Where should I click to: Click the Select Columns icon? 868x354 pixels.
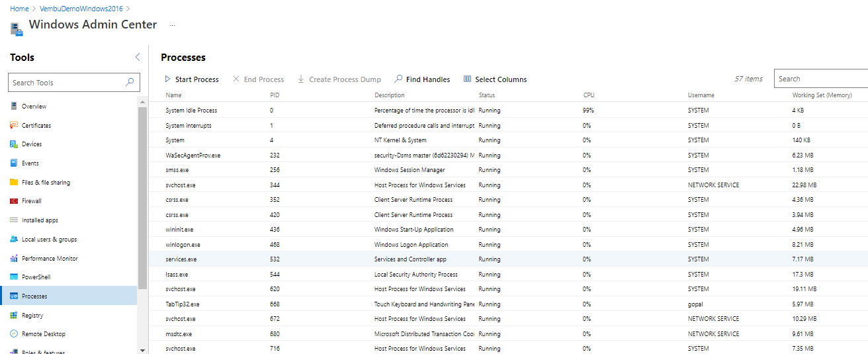pos(468,79)
